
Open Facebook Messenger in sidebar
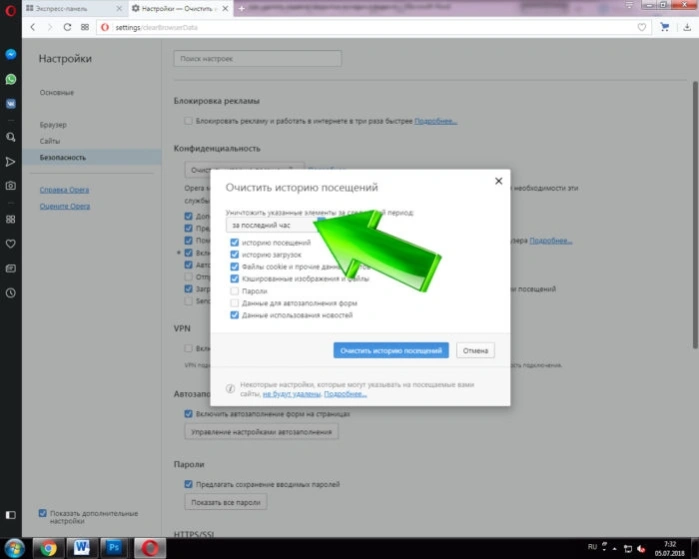pyautogui.click(x=11, y=54)
